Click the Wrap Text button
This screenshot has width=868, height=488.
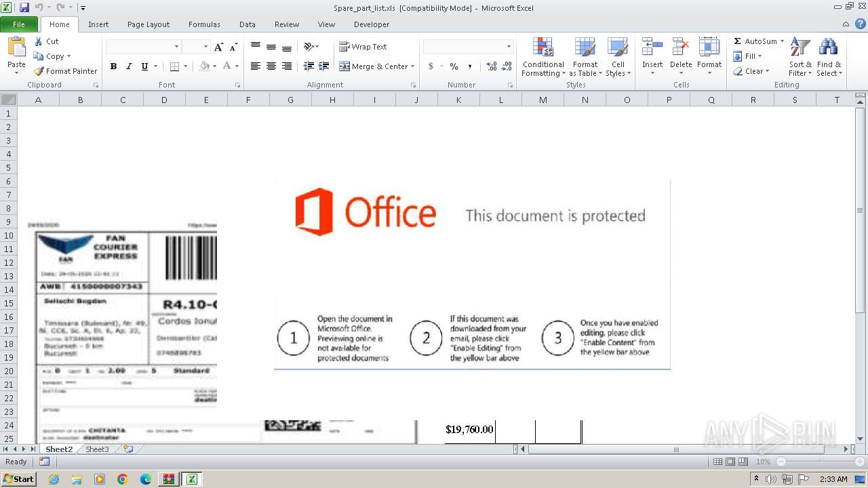pyautogui.click(x=363, y=47)
